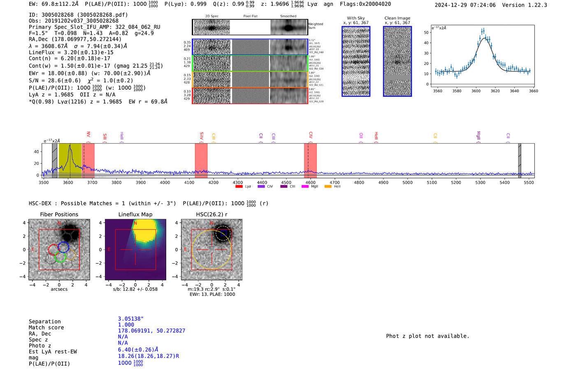Click the purple CIV legend swatch

(261, 187)
